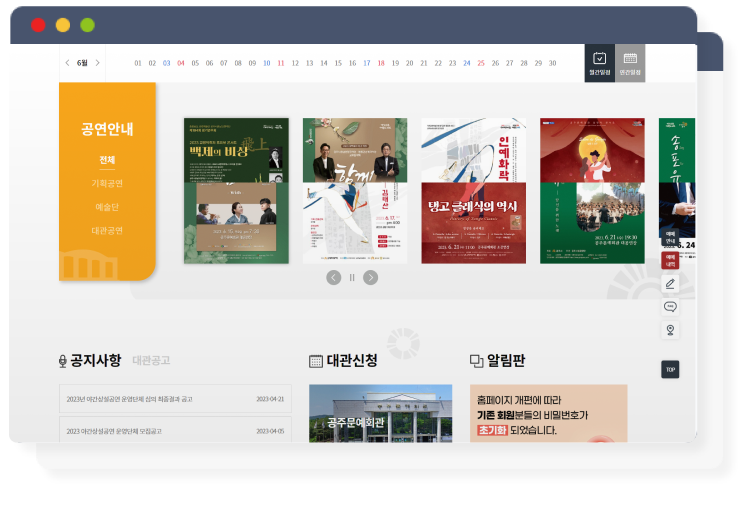Switch to the 대관공고 notice tab
This screenshot has width=753, height=505.
(151, 361)
